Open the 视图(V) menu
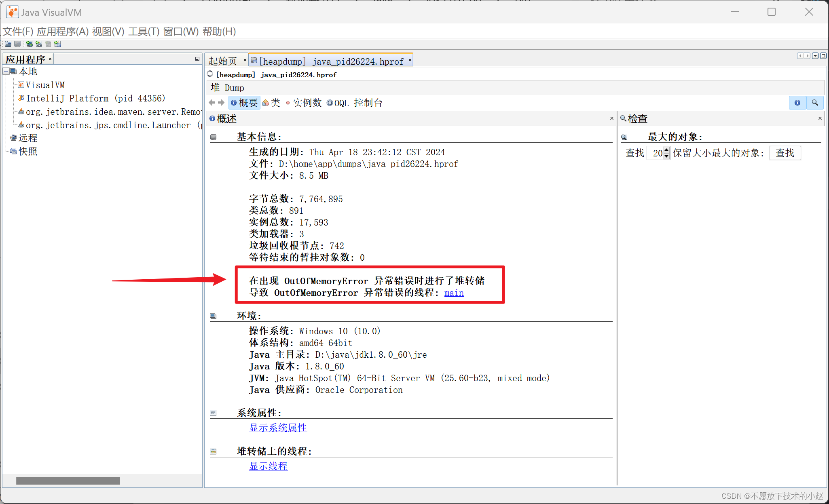The height and width of the screenshot is (504, 829). [x=108, y=31]
